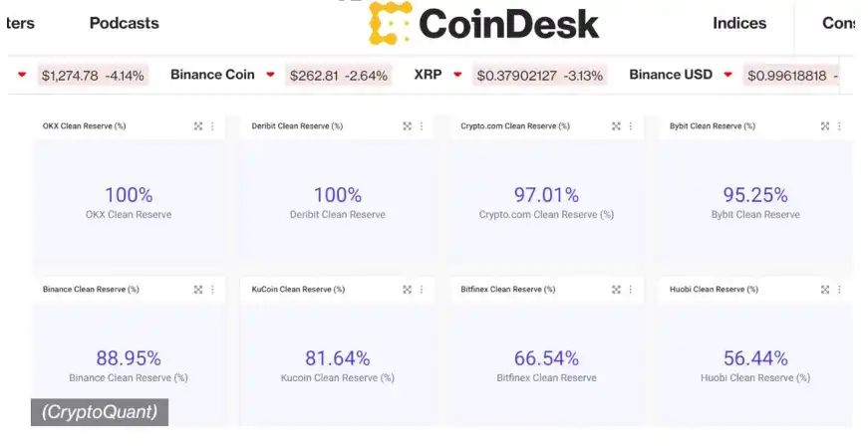
Task: Click fullscreen icon on Crypto.com Clean Reserve panel
Action: click(x=616, y=126)
